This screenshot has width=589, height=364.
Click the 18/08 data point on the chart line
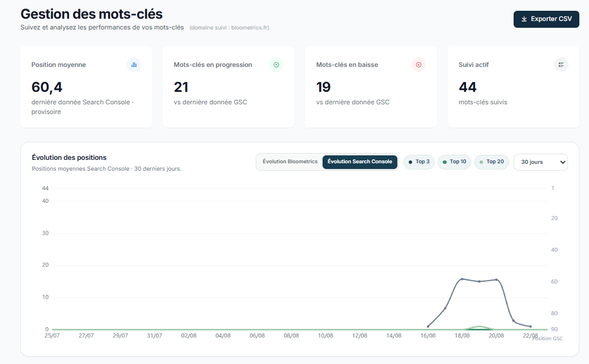(462, 279)
